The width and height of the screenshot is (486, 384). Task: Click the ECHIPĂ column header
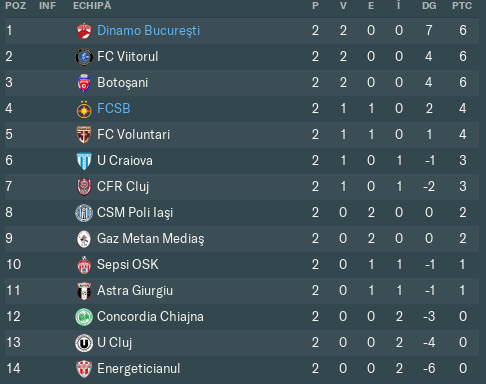(x=92, y=5)
